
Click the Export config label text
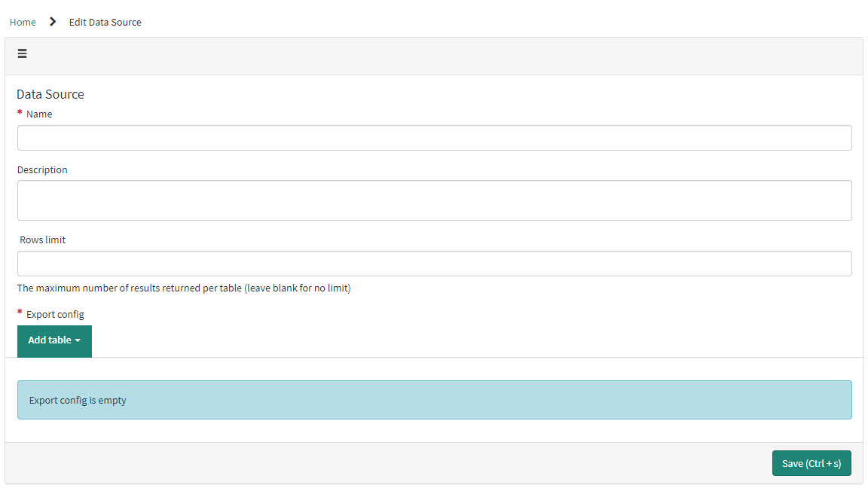click(55, 314)
